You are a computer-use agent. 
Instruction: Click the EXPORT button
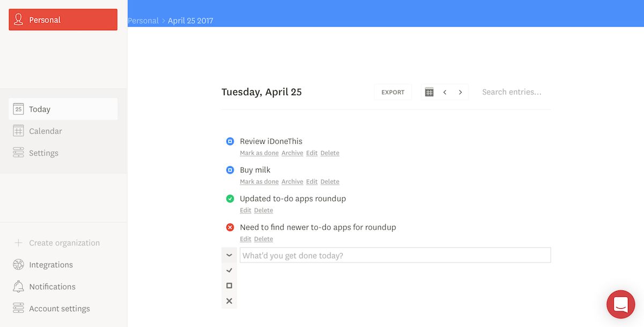pos(392,92)
